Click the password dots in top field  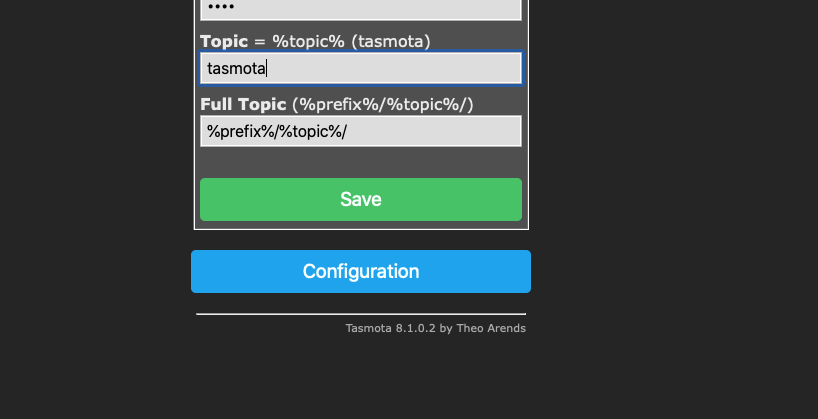point(221,9)
